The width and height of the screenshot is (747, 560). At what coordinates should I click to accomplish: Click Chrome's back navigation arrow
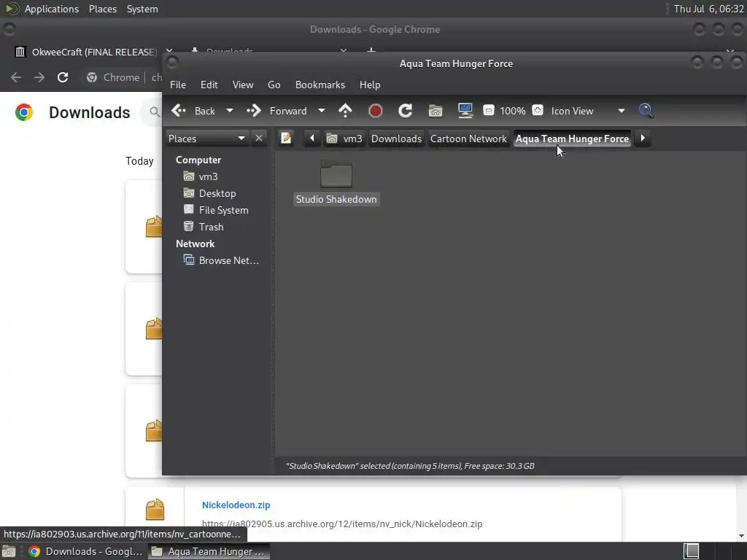click(16, 77)
